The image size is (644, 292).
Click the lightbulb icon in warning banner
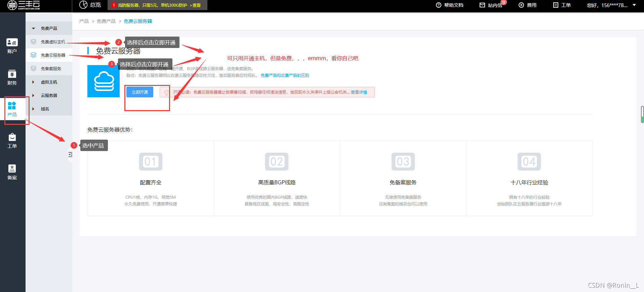pos(166,92)
